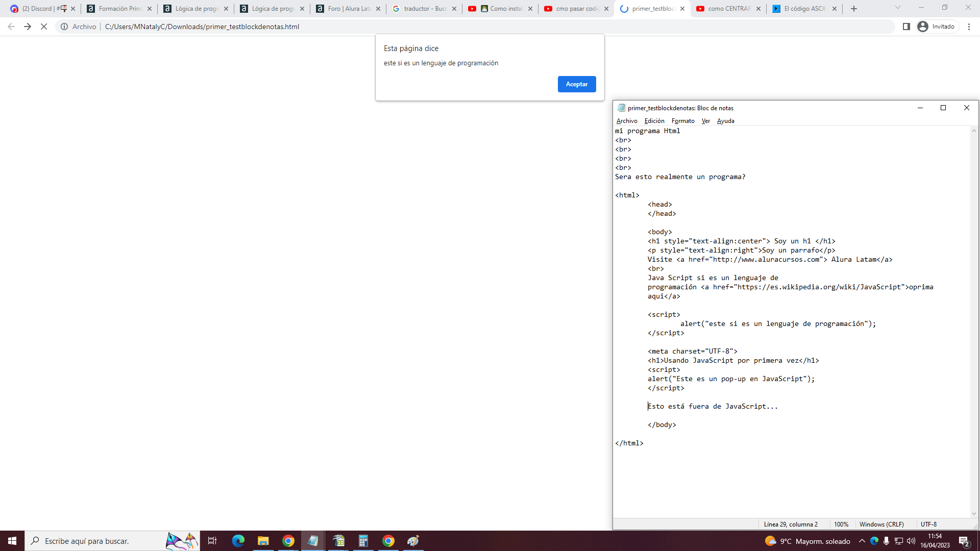Click the 'Esto está fuera de JavaScript...' line
Screen dimensions: 980x551
(713, 407)
